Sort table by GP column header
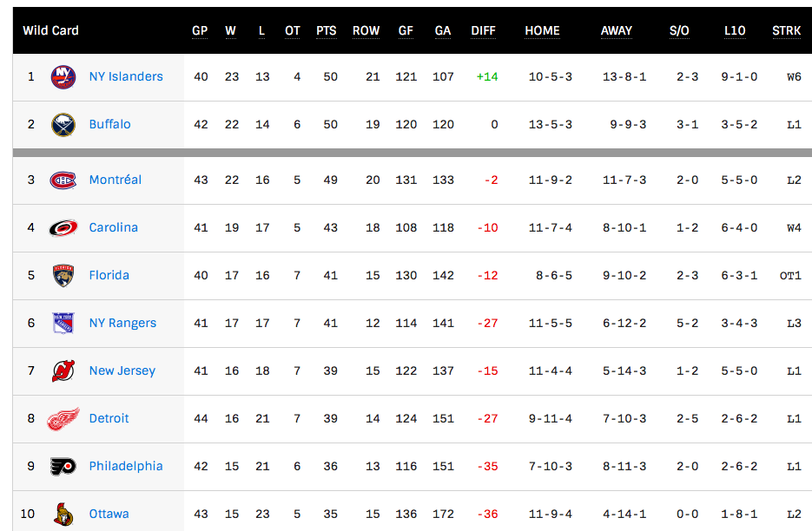The image size is (812, 531). [x=200, y=30]
